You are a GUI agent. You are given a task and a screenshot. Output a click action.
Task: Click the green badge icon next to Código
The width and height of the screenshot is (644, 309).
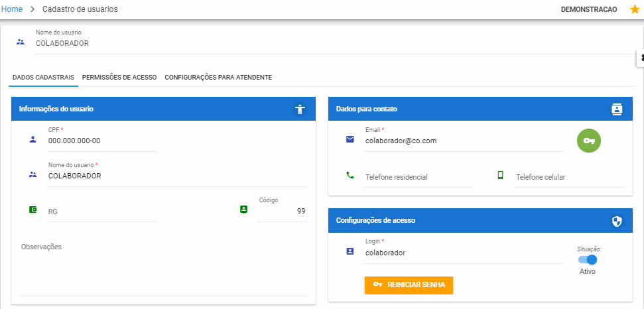243,210
